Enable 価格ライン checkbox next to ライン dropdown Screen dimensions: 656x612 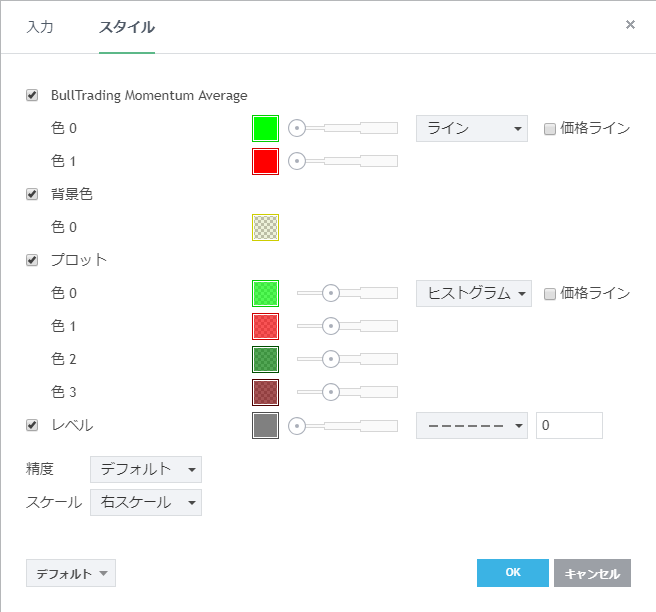(549, 129)
